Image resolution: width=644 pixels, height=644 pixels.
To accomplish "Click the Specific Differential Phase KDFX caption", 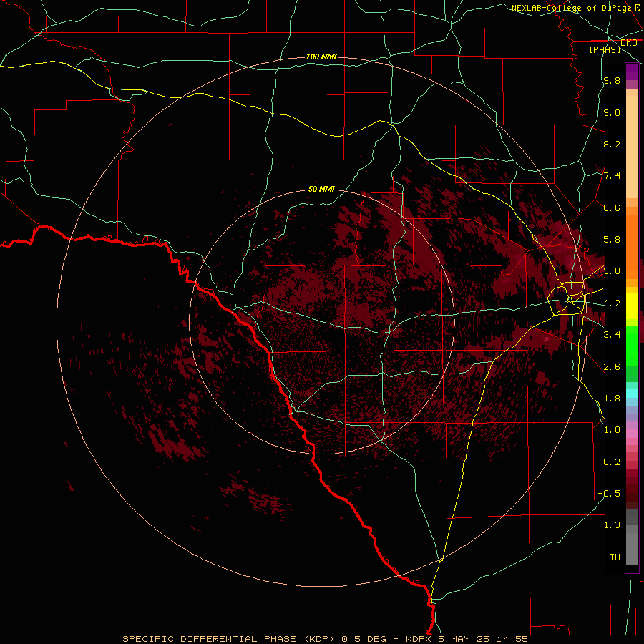I will tap(325, 639).
